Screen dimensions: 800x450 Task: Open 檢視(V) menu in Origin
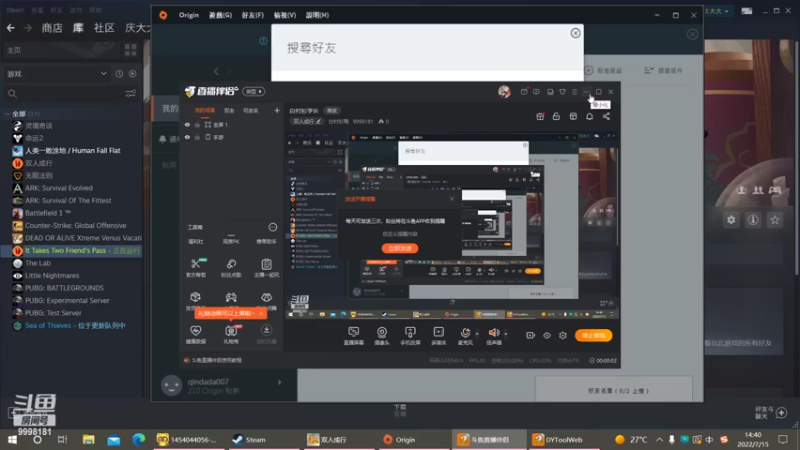pos(285,15)
